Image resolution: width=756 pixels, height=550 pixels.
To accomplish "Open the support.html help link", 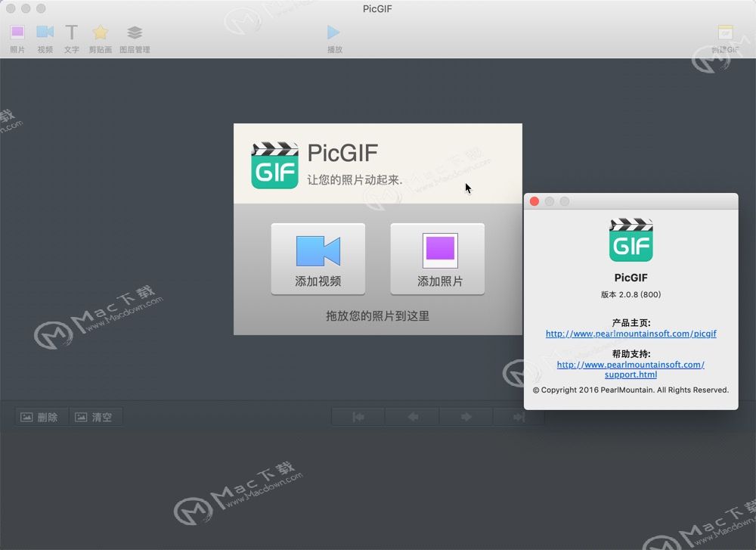I will pyautogui.click(x=631, y=369).
